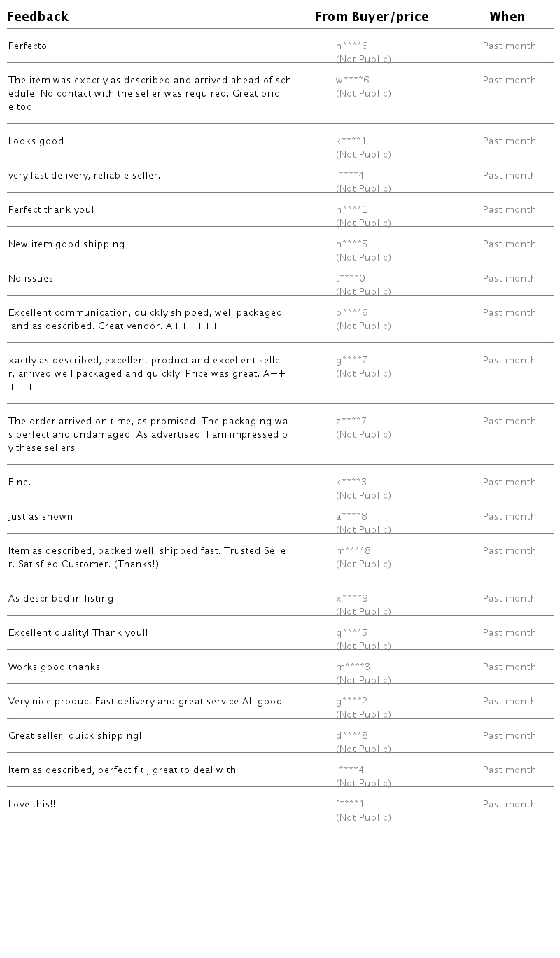Viewport: 560px width, 958px height.
Task: Select buyer x****9 username
Action: click(x=351, y=599)
